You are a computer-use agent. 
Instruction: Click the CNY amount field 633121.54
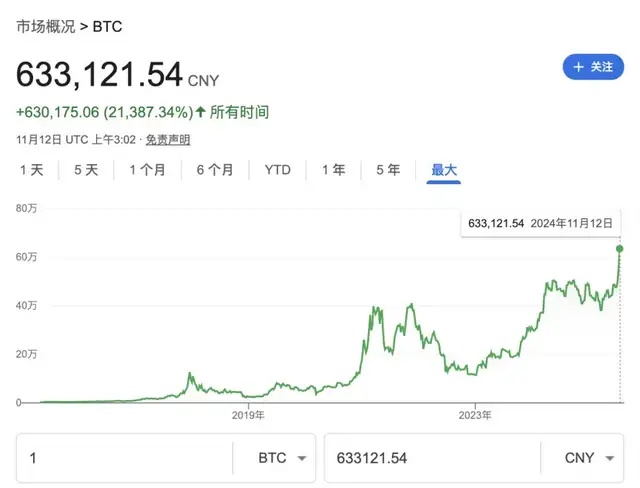tap(433, 458)
